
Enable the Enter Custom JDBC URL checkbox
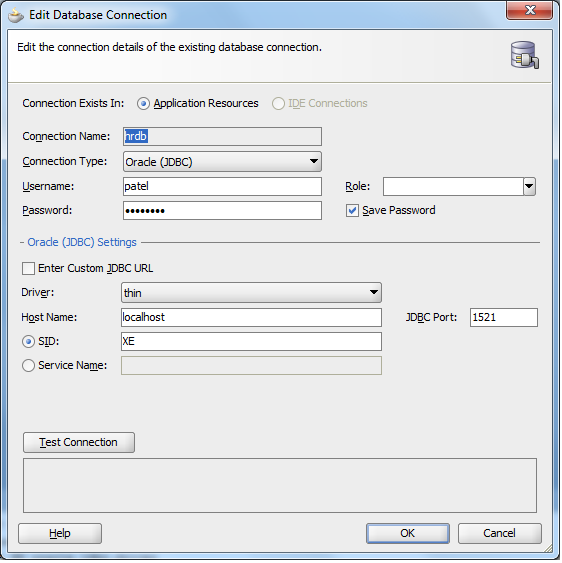[28, 269]
